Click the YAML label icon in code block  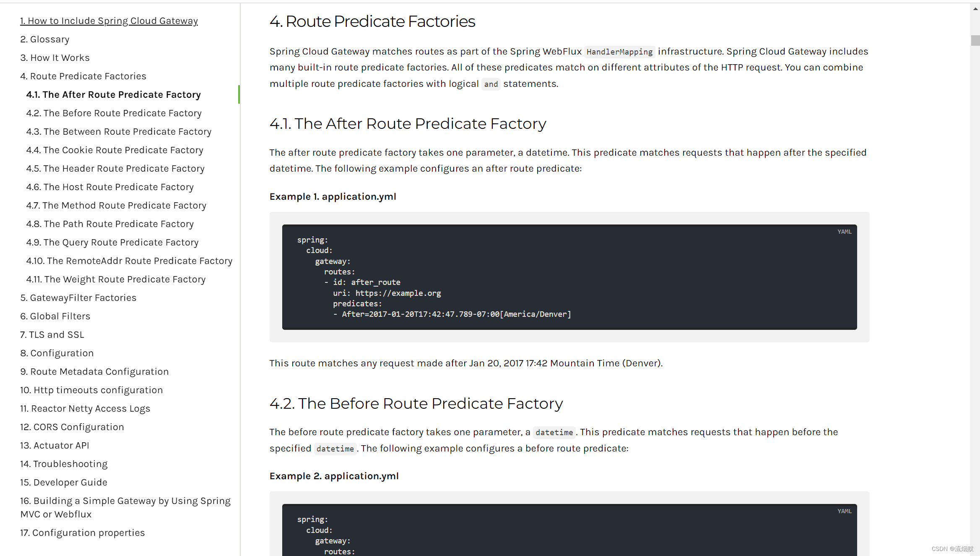[844, 231]
